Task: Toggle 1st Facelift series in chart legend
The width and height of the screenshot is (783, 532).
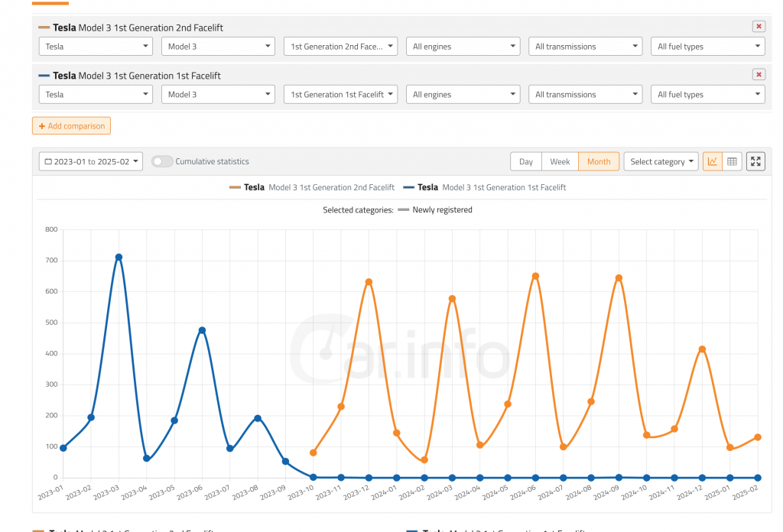Action: point(484,187)
